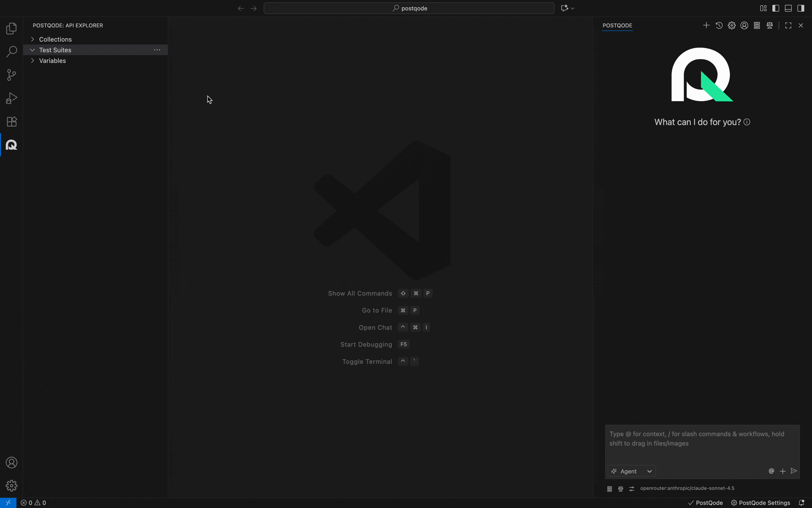This screenshot has width=812, height=508.
Task: Click the @ add context icon
Action: coord(771,471)
